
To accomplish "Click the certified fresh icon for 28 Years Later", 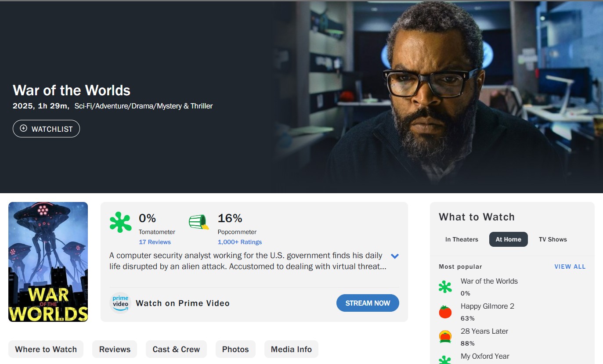I will click(445, 337).
